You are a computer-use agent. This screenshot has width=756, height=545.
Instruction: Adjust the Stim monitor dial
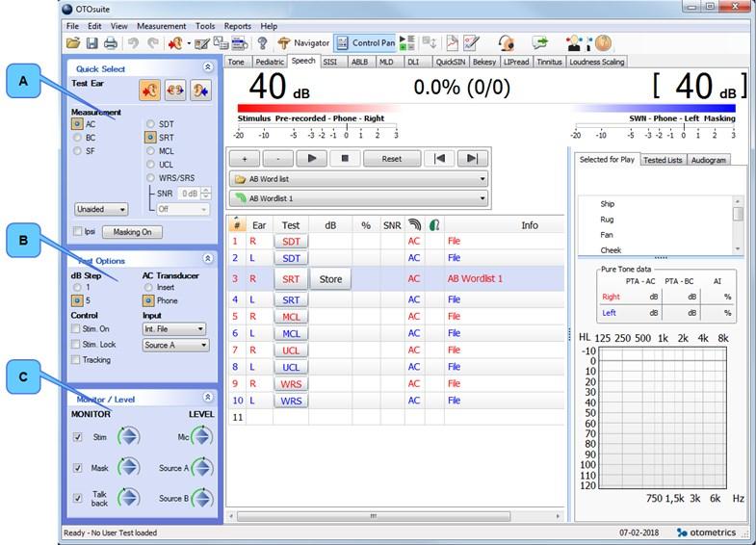[x=129, y=436]
